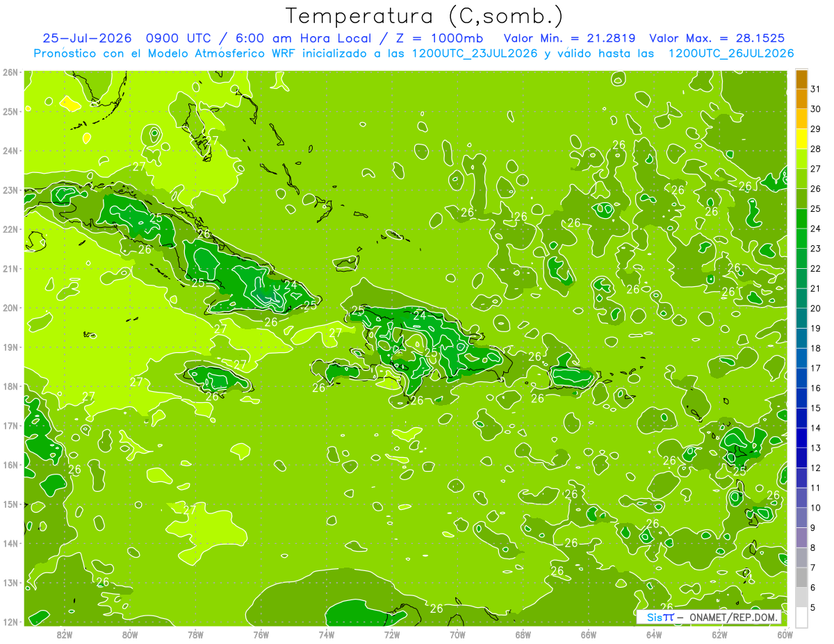Pick the teal swatch between legend 19 and 20
The image size is (834, 644).
tap(801, 318)
